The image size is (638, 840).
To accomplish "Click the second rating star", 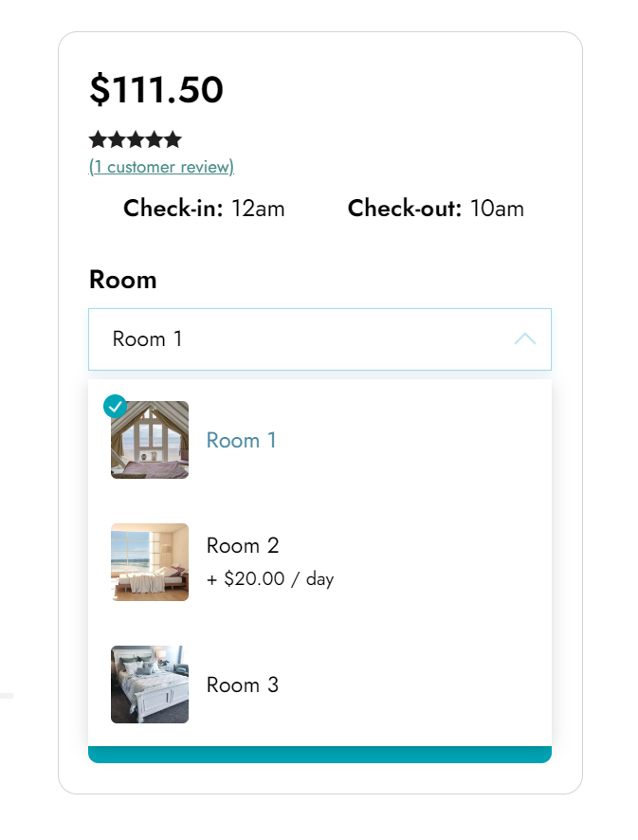I will 117,139.
